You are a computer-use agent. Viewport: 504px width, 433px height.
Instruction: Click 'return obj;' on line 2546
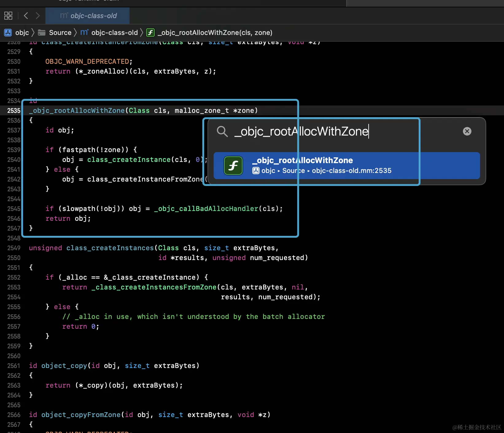tap(68, 219)
